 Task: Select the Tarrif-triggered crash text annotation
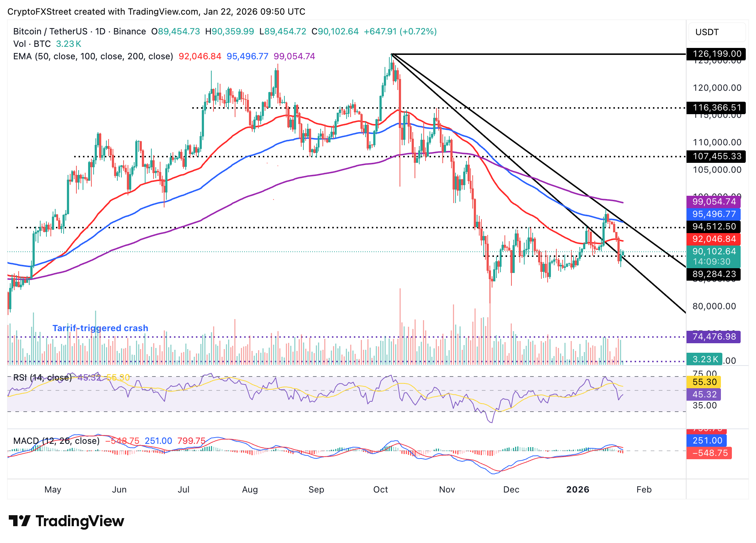[100, 328]
